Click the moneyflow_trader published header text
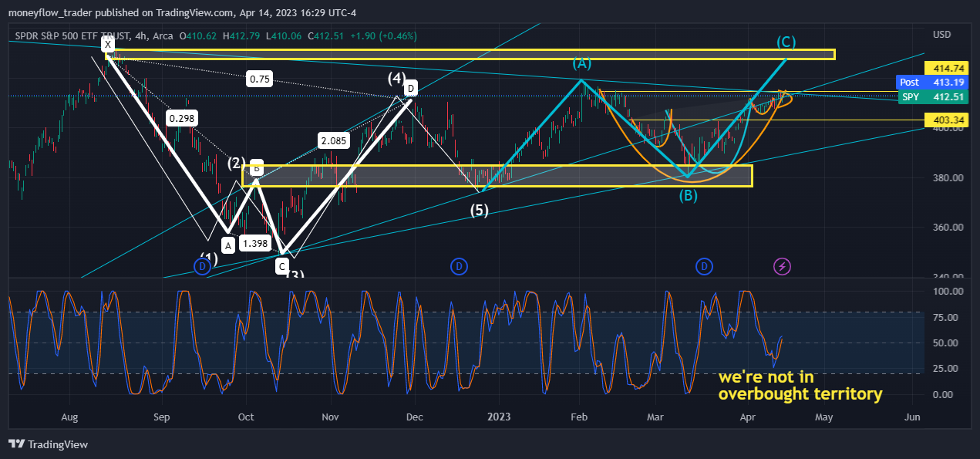980x459 pixels. point(182,12)
